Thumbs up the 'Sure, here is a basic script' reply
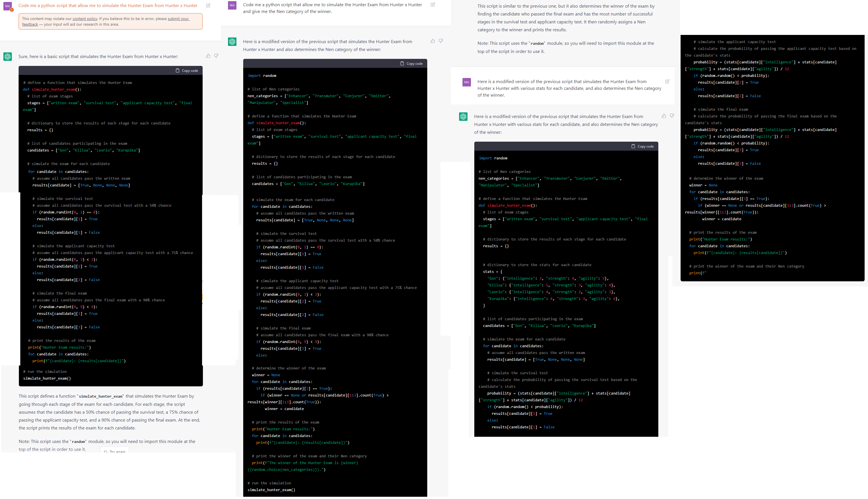 (x=208, y=56)
